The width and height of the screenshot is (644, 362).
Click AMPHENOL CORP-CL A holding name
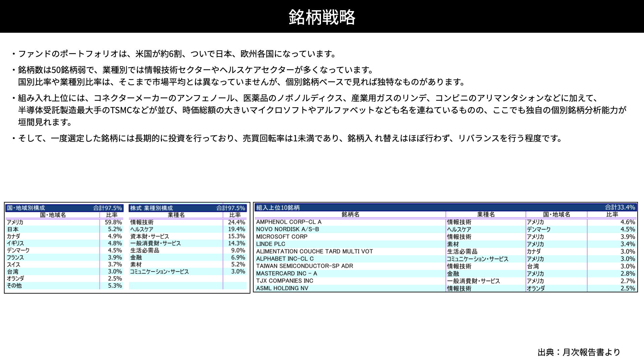(289, 222)
